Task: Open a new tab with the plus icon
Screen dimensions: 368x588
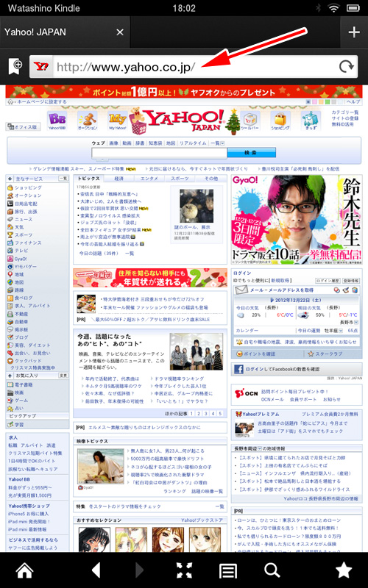Action: click(354, 32)
